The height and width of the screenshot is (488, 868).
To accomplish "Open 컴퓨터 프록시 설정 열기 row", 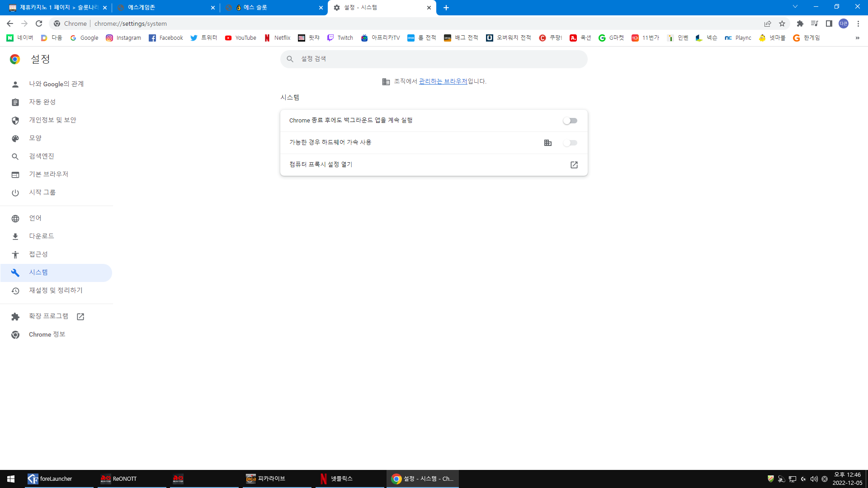I will click(x=434, y=165).
